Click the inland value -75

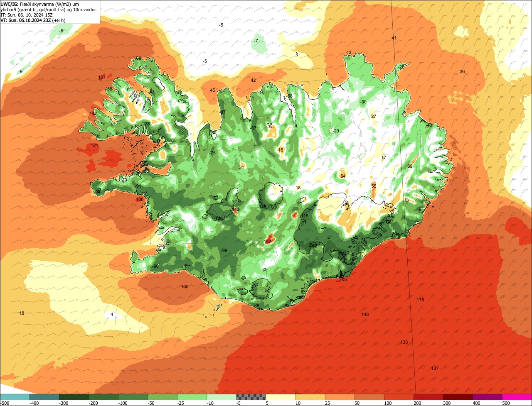point(212,153)
